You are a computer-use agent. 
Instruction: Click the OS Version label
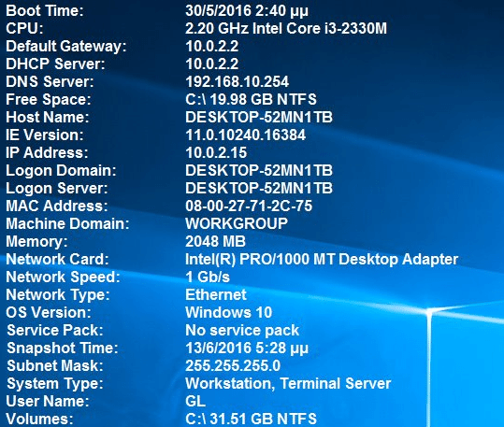tap(49, 312)
